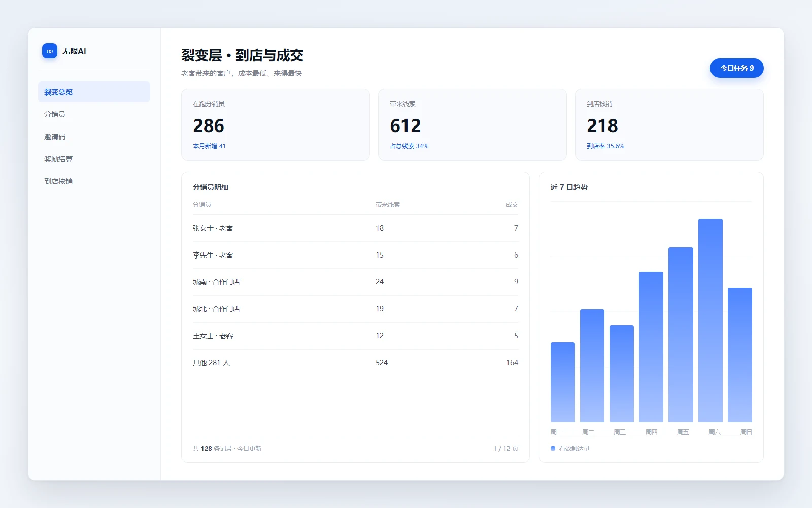This screenshot has width=812, height=508.
Task: Navigate to 到店核销 in sidebar
Action: pos(94,181)
